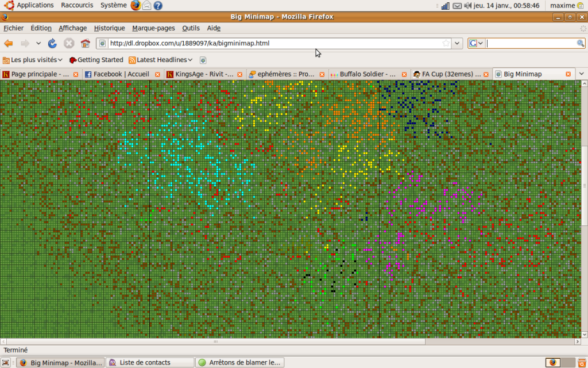Screen dimensions: 588x368
Task: Open the Historique menu
Action: [x=109, y=28]
